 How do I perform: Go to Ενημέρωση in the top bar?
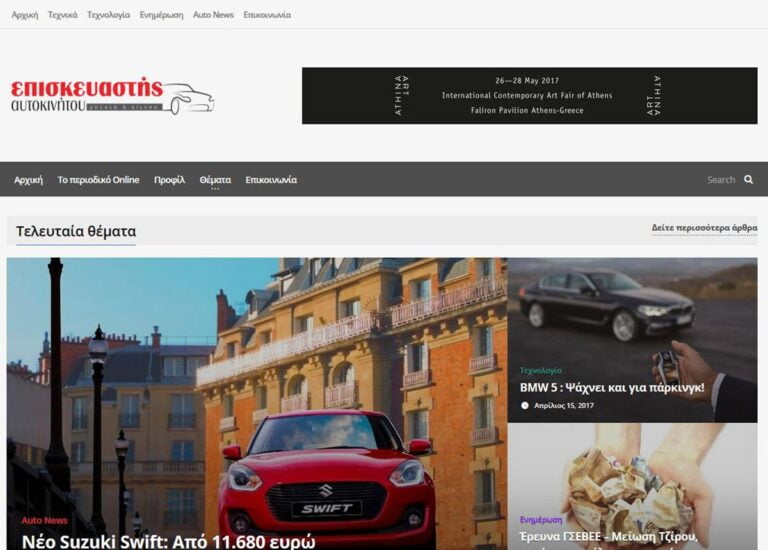pyautogui.click(x=161, y=15)
